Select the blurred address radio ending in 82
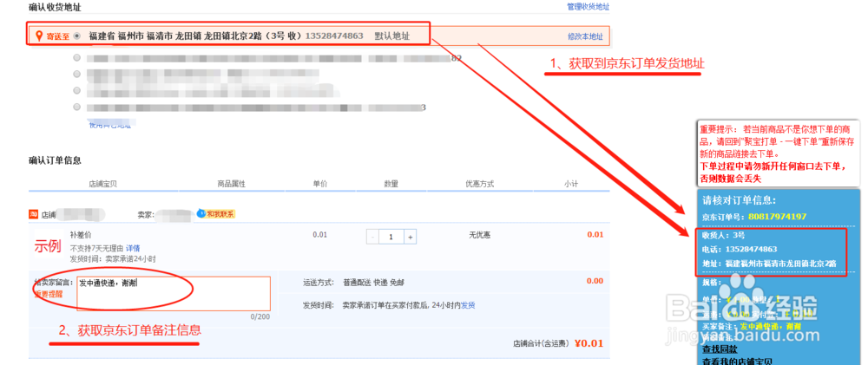Image resolution: width=868 pixels, height=365 pixels. click(76, 57)
